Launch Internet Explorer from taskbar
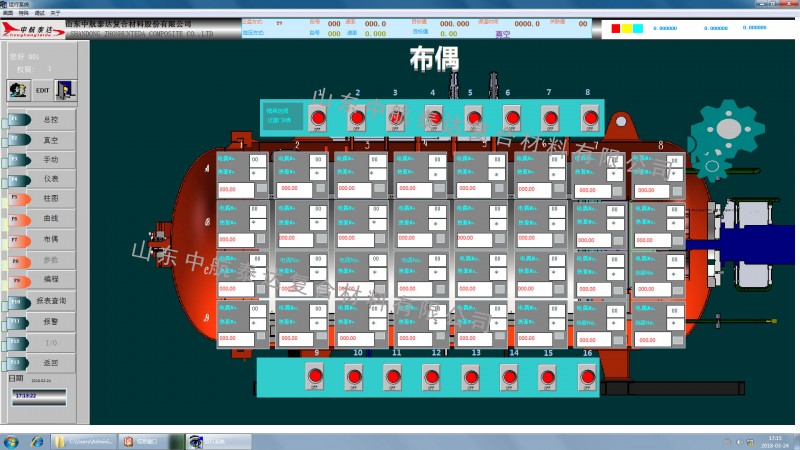This screenshot has width=800, height=450. [37, 441]
